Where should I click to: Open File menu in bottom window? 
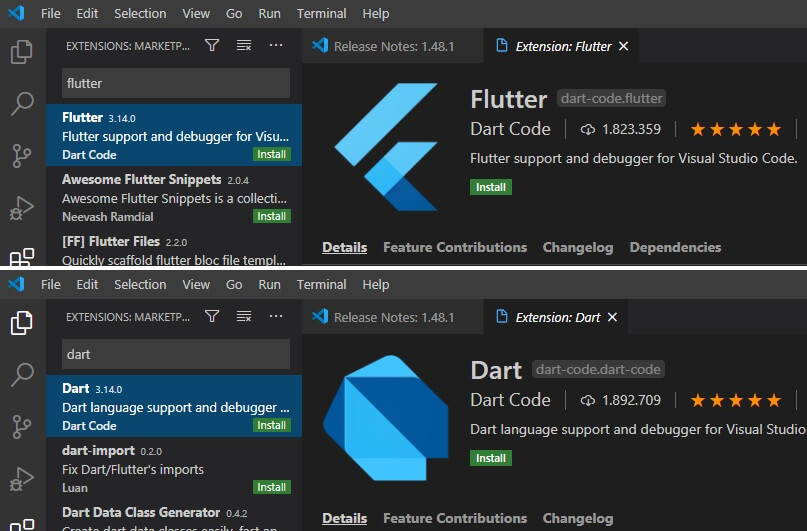click(x=50, y=284)
